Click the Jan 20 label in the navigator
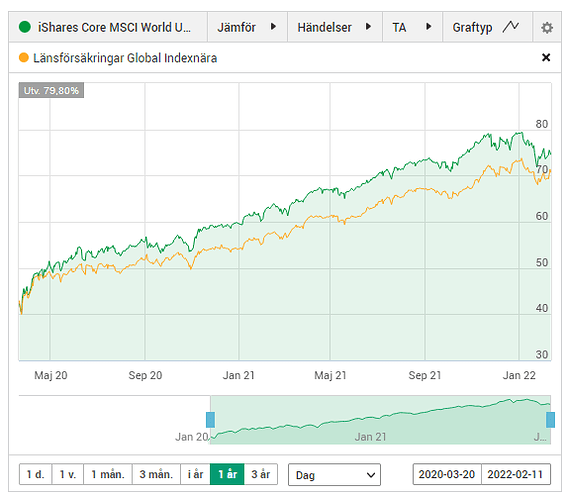Image resolution: width=567 pixels, height=500 pixels. [x=192, y=437]
